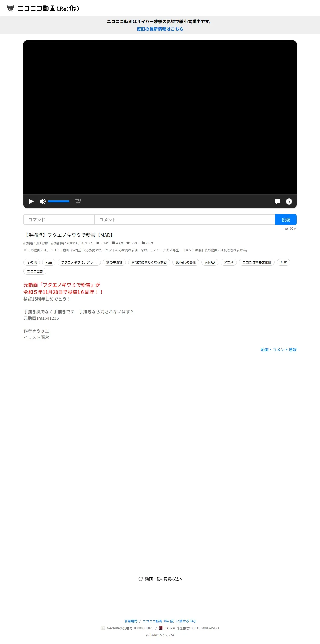The height and width of the screenshot is (644, 320).
Task: Toggle comment display in player
Action: tap(277, 201)
